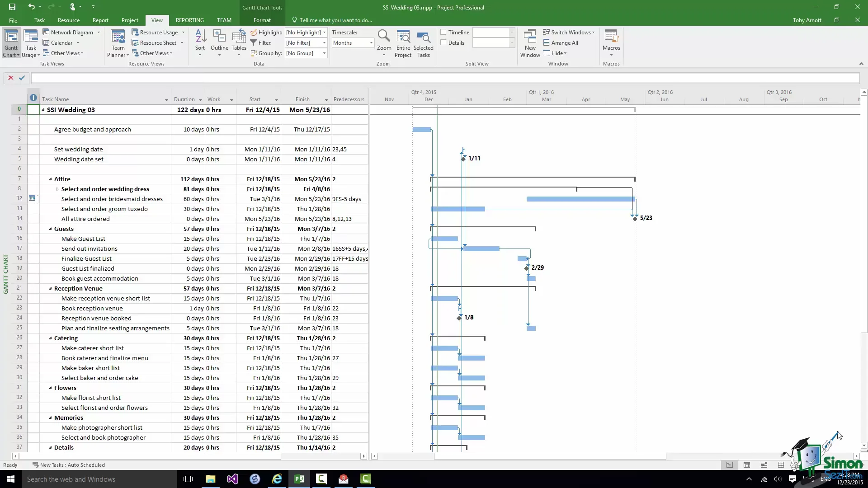
Task: Open the Filter dropdown list
Action: click(x=324, y=43)
